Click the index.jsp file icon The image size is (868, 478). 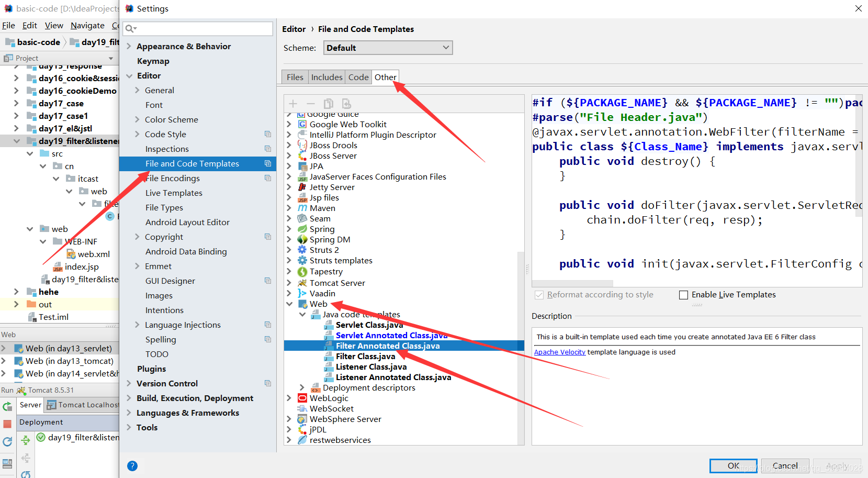[x=58, y=266]
